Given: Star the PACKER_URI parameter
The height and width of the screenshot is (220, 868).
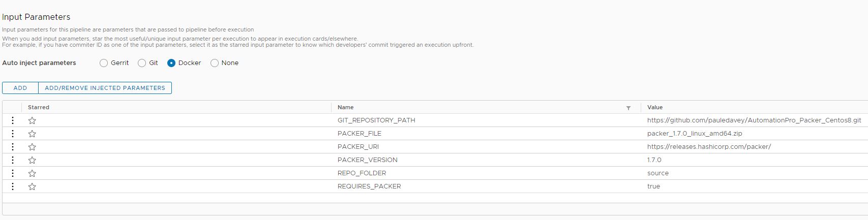Looking at the screenshot, I should pyautogui.click(x=32, y=147).
